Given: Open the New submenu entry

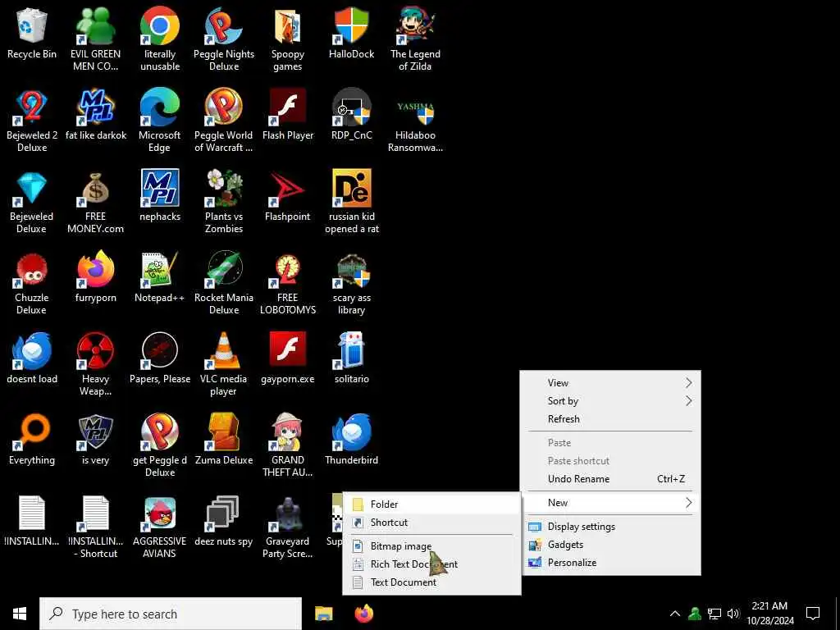Looking at the screenshot, I should pos(610,503).
